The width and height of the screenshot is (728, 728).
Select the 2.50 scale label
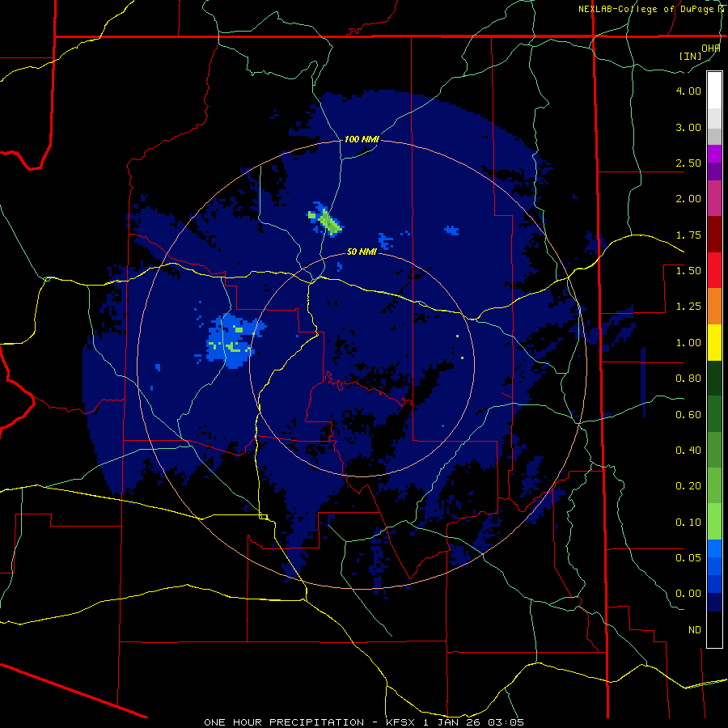pos(688,163)
